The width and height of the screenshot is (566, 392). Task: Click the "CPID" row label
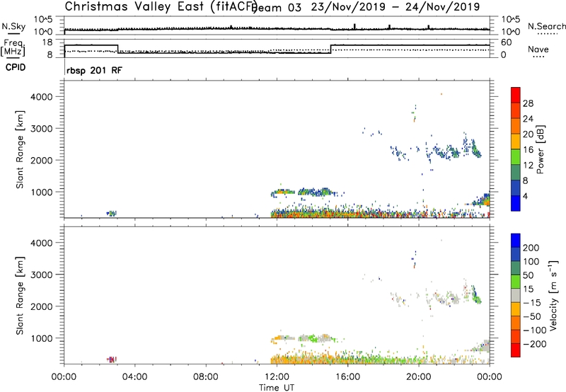click(16, 67)
